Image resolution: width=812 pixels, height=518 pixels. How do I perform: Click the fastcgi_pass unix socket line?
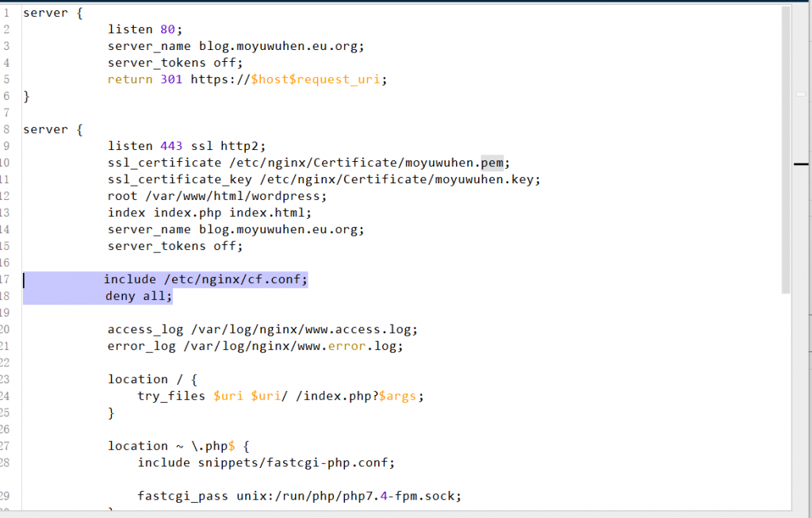[x=299, y=497]
